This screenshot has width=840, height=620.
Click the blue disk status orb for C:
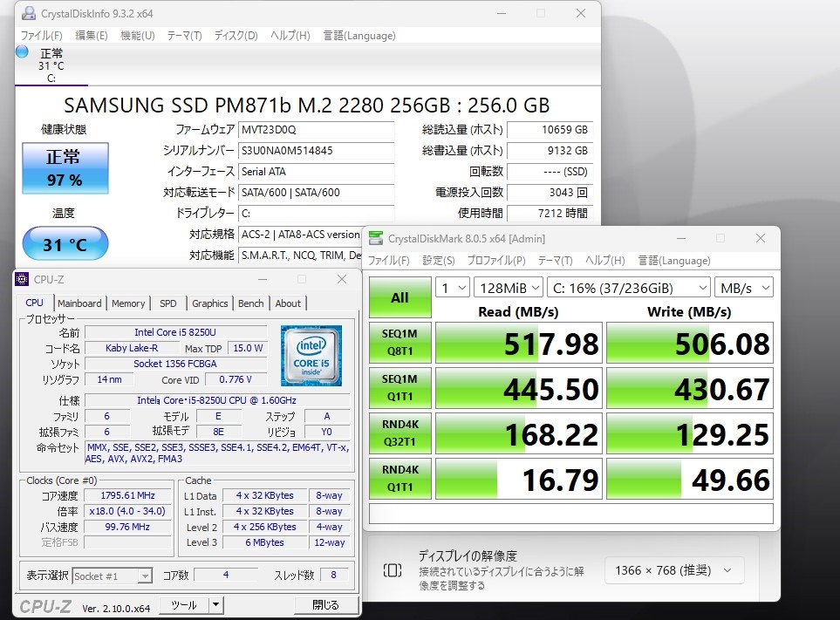coord(22,52)
